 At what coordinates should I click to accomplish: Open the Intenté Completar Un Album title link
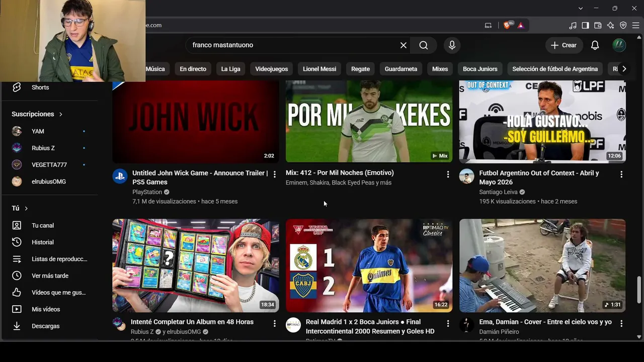pyautogui.click(x=192, y=322)
